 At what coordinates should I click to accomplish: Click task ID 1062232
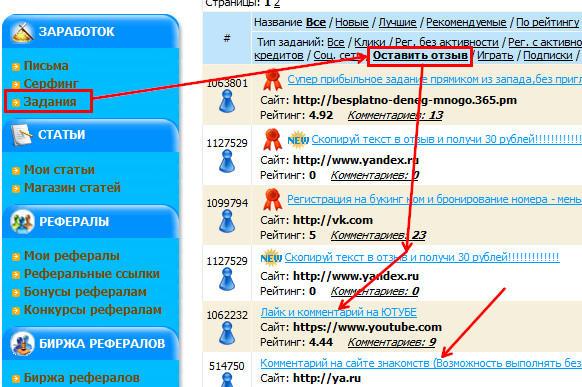[x=227, y=315]
